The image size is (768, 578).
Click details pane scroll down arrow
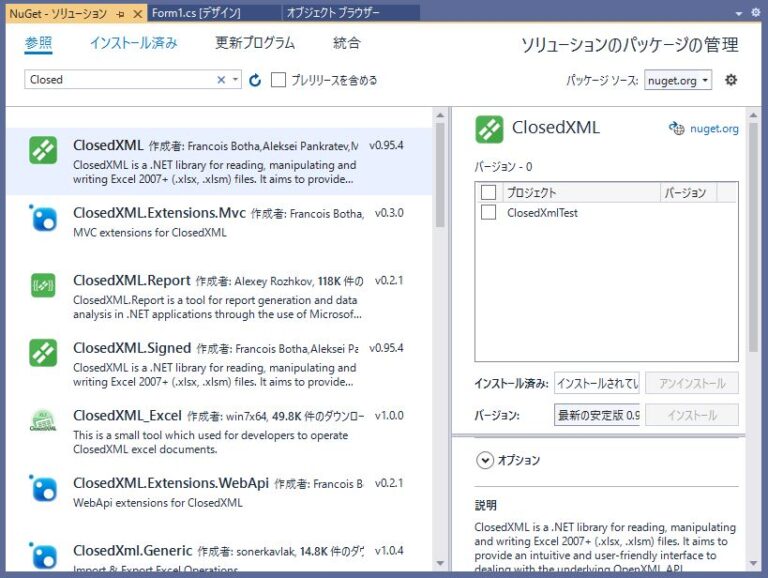(x=753, y=563)
